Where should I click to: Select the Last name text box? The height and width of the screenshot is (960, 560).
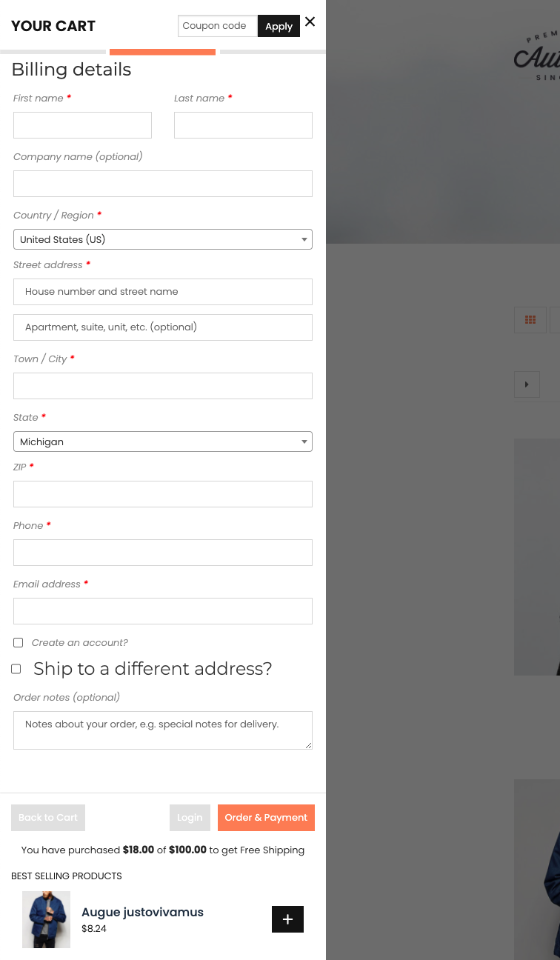[243, 125]
